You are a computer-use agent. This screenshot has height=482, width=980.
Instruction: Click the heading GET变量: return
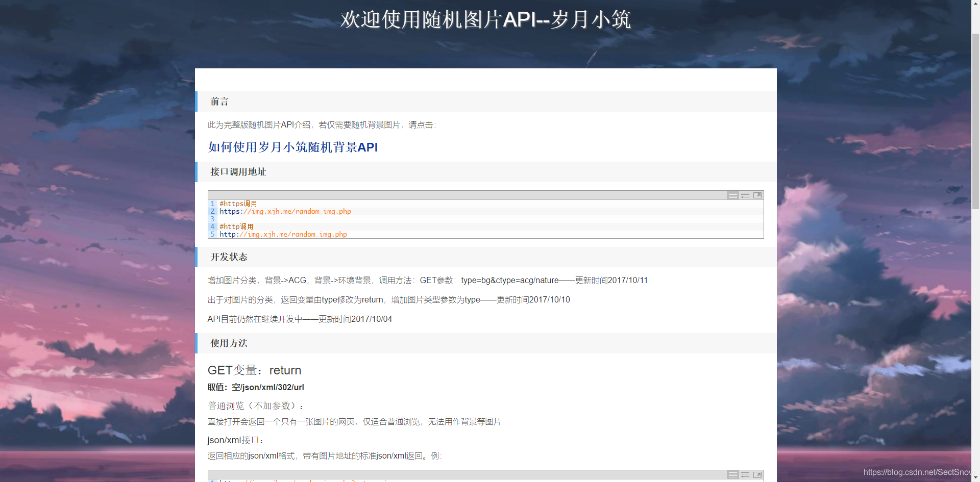tap(254, 370)
